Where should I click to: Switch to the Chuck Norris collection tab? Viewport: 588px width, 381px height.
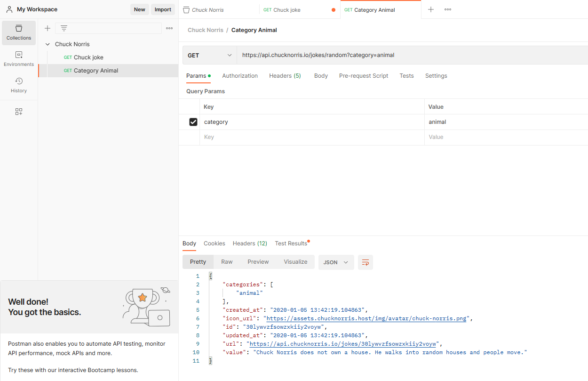219,10
